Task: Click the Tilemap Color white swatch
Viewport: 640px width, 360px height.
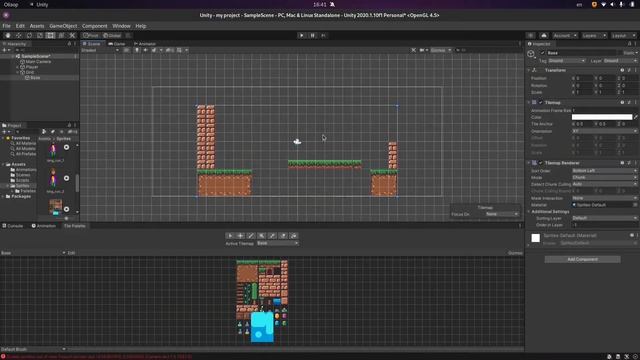Action: pyautogui.click(x=602, y=117)
